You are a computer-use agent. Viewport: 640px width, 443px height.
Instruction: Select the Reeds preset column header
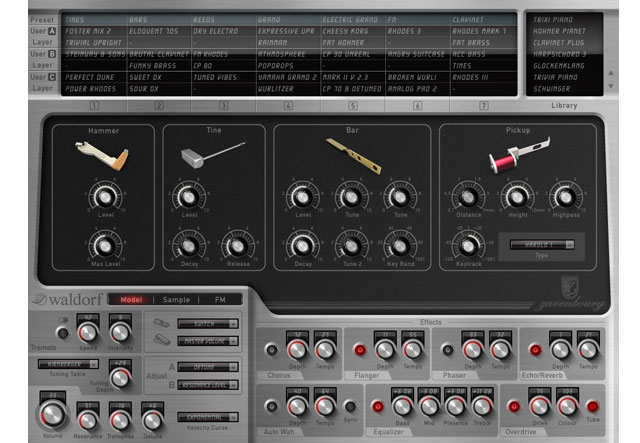click(x=223, y=20)
